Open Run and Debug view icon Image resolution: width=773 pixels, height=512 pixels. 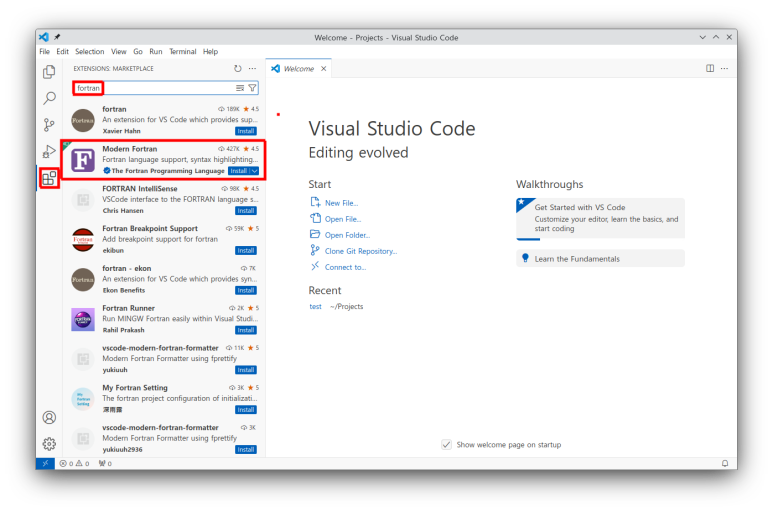(49, 151)
